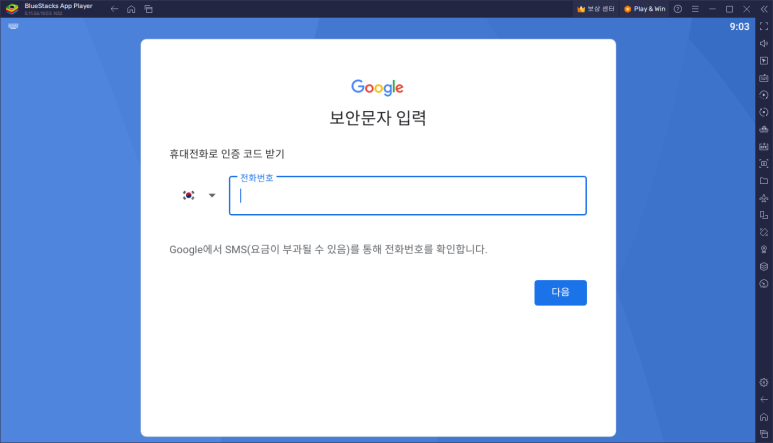The height and width of the screenshot is (443, 773).
Task: Open keyboard game controls in sidebar
Action: pos(764,78)
